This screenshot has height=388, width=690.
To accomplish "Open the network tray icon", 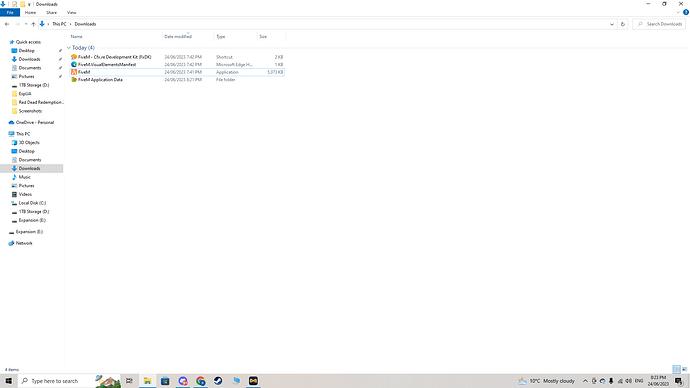I will pyautogui.click(x=620, y=381).
